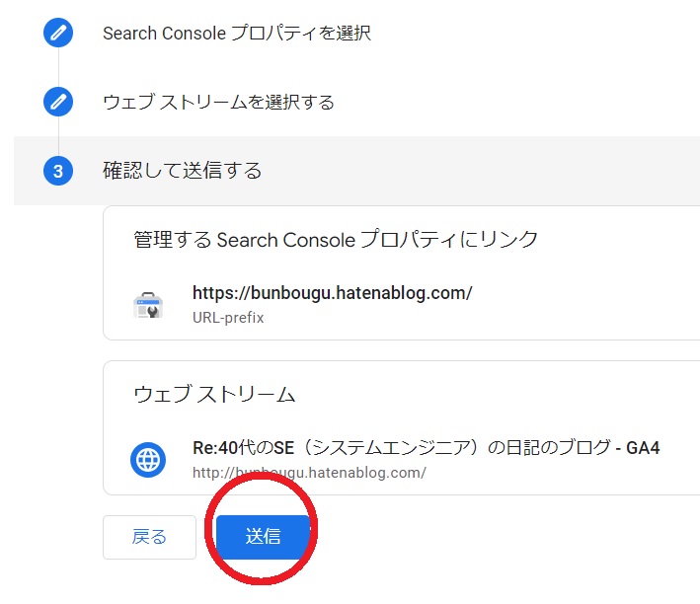
Task: Click https://bunbougu.hatenablog.com/ property URL
Action: pos(332,293)
